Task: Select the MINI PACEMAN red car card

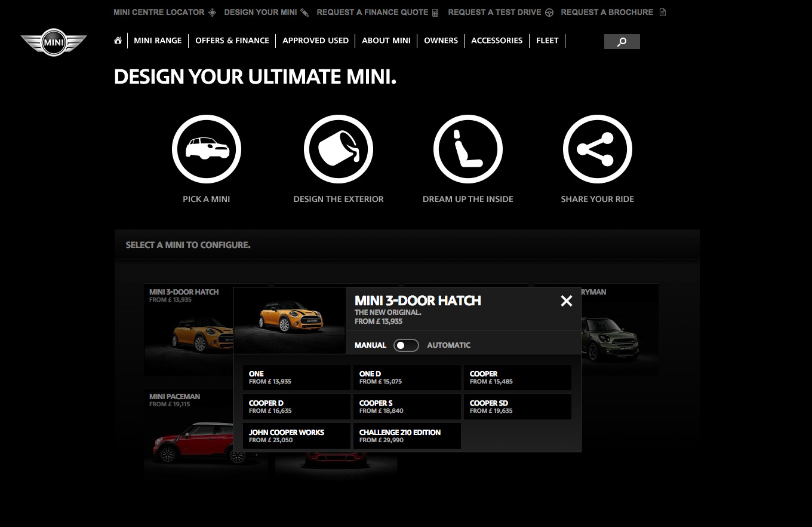Action: [x=188, y=435]
